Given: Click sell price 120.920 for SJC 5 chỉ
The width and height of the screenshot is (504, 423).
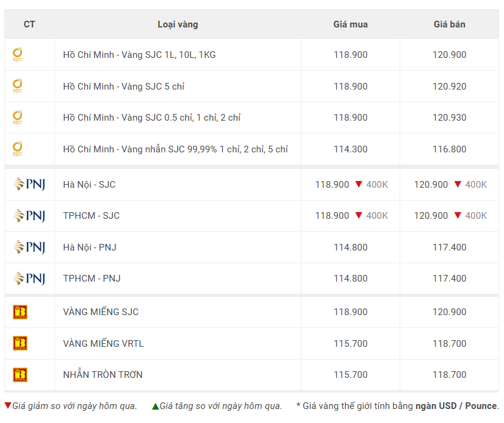Looking at the screenshot, I should (449, 87).
